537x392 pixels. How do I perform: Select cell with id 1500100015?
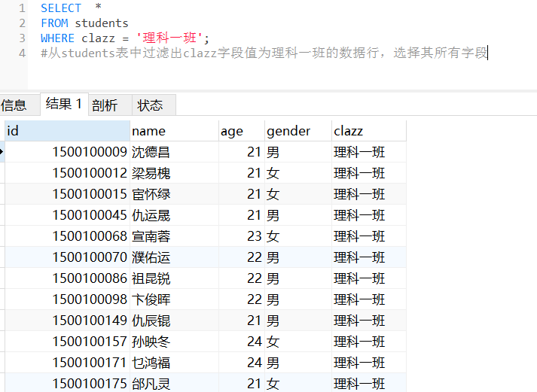click(68, 194)
